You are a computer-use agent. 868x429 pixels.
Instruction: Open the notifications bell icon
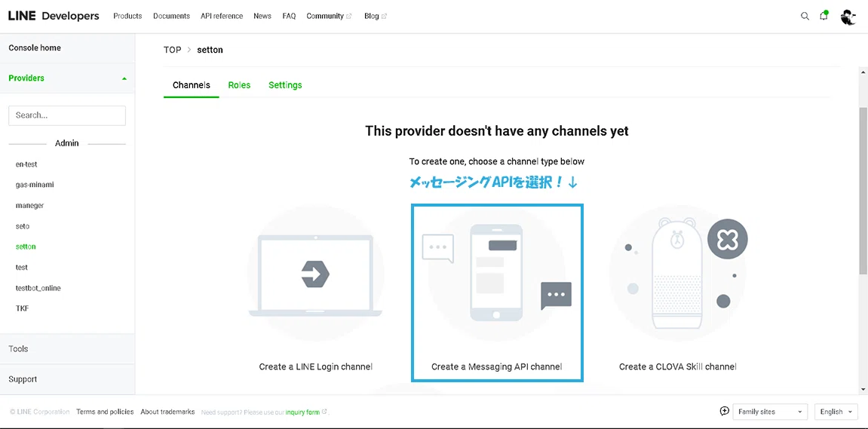click(824, 16)
